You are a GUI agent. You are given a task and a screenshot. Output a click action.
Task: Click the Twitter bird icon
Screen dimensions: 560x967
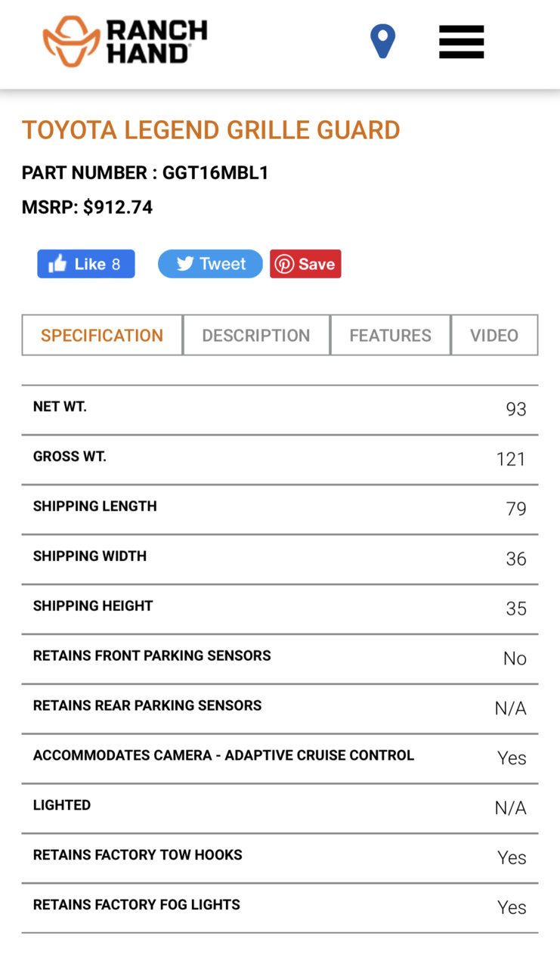(x=185, y=264)
